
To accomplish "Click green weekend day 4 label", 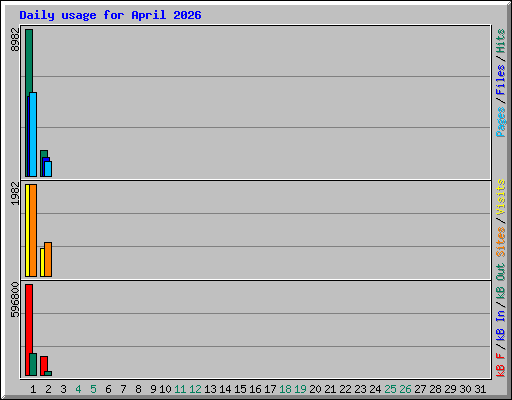I will [78, 389].
